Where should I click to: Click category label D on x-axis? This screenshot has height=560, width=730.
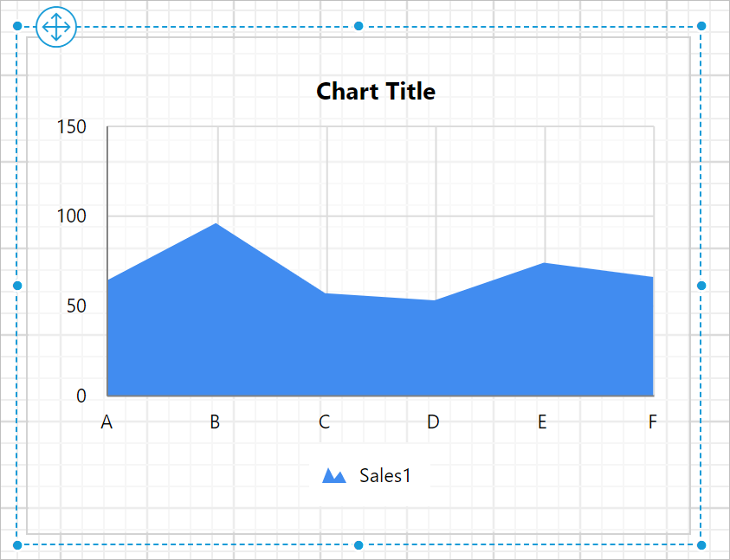point(433,422)
